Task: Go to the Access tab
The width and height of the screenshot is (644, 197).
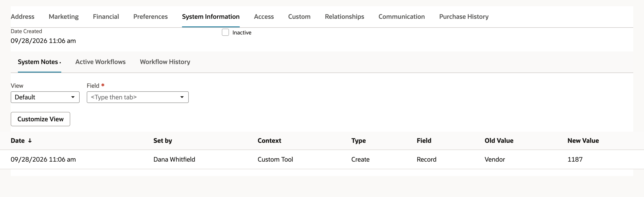Action: [x=264, y=17]
